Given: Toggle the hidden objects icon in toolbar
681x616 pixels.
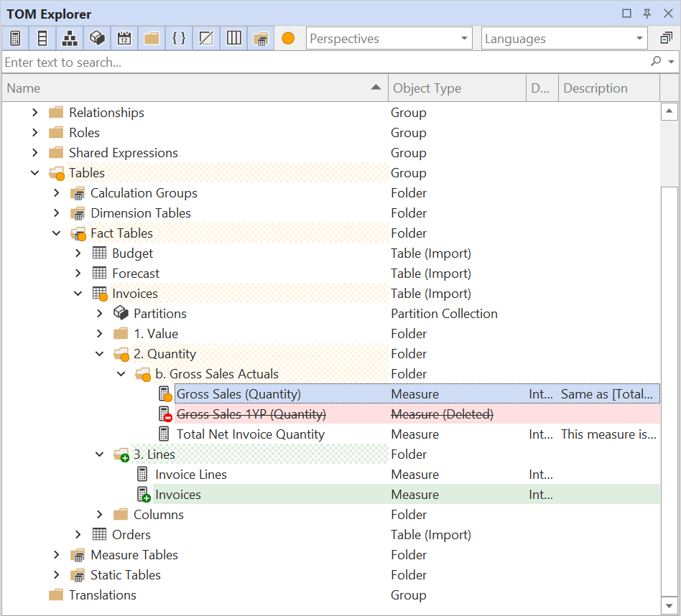Looking at the screenshot, I should [x=206, y=38].
